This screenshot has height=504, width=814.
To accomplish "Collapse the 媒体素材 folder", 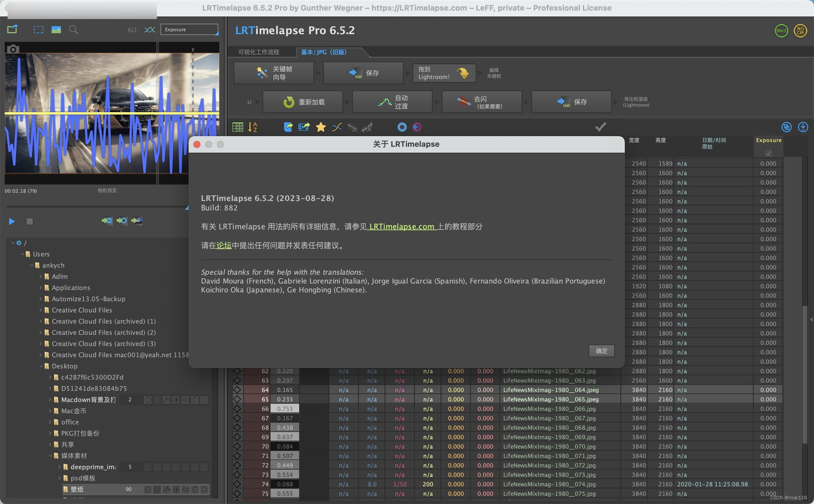I will tap(50, 456).
